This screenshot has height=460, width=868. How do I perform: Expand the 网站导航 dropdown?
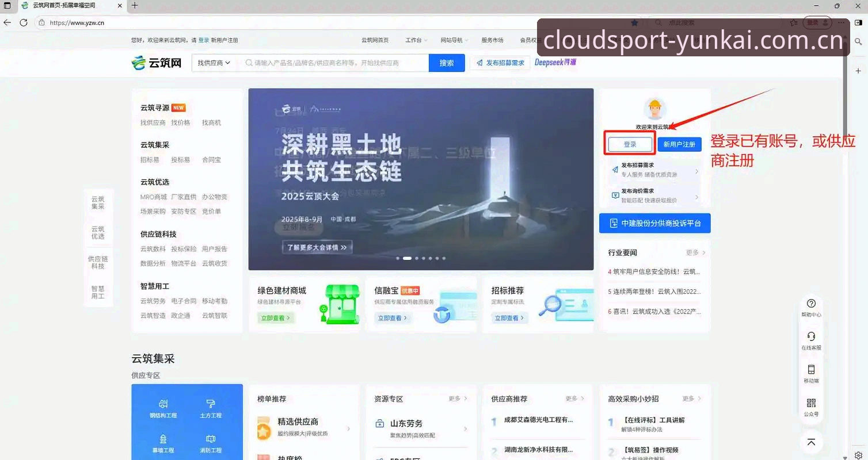coord(454,40)
